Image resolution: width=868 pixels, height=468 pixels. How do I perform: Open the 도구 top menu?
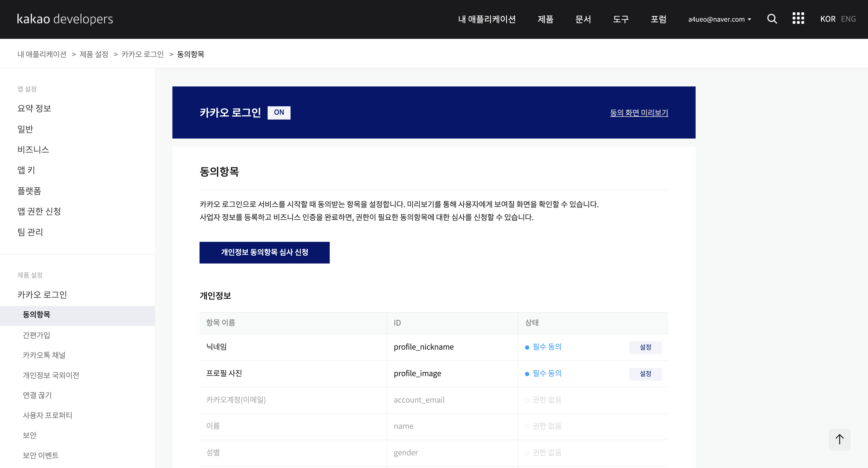[621, 19]
